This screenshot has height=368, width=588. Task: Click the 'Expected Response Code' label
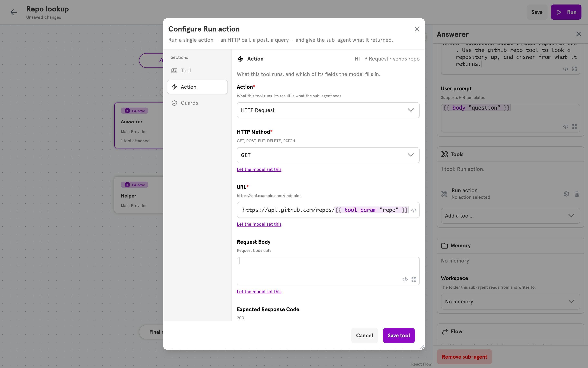coord(268,309)
